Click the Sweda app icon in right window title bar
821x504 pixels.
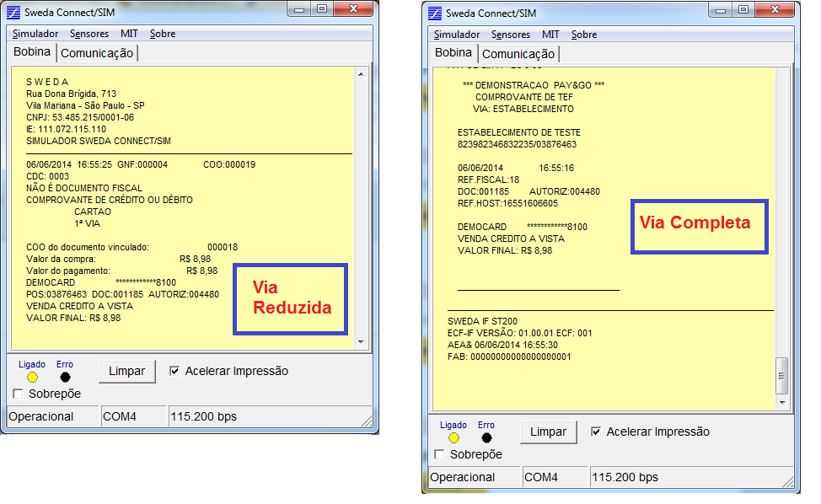tap(435, 13)
